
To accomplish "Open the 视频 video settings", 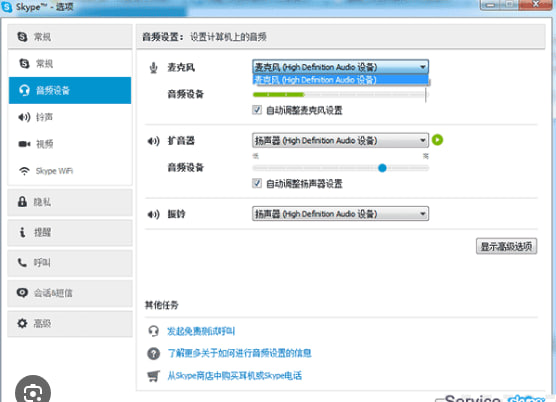I will pos(70,144).
